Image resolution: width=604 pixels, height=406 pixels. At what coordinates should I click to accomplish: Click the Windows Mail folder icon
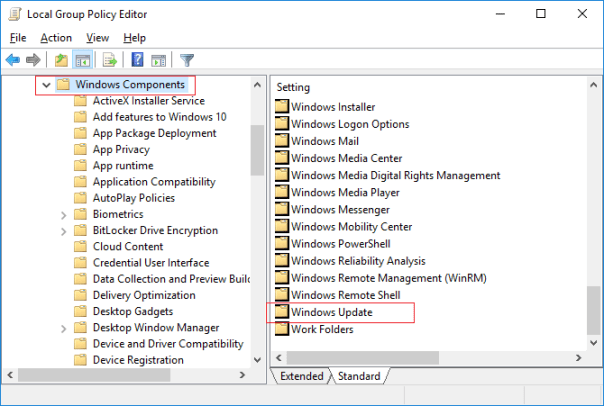point(282,141)
